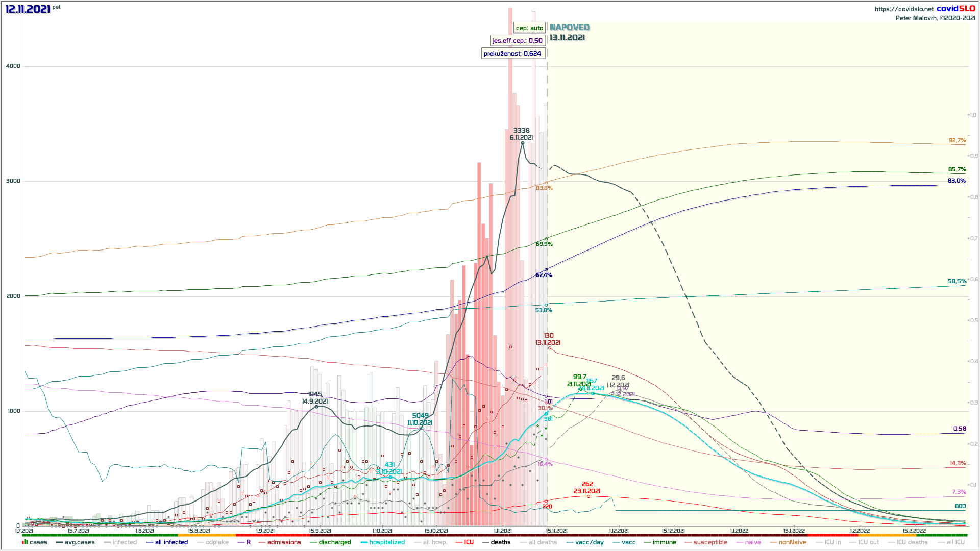980x551 pixels.
Task: Click the covidSLO logo text
Action: 955,9
